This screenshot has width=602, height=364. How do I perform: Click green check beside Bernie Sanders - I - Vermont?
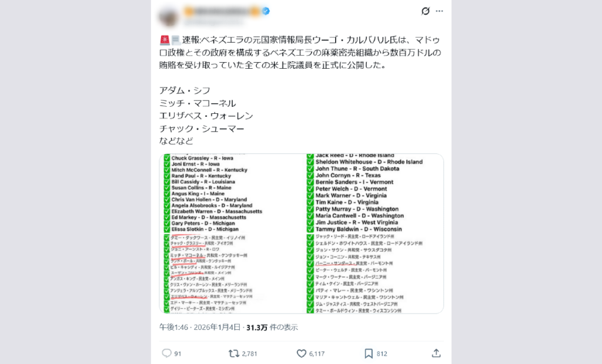click(310, 182)
